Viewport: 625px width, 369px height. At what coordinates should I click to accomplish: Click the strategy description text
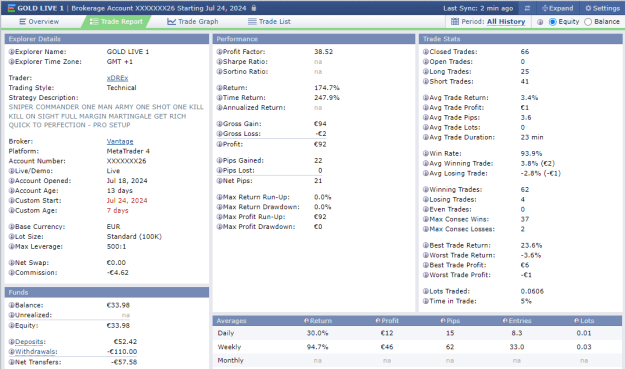[106, 116]
